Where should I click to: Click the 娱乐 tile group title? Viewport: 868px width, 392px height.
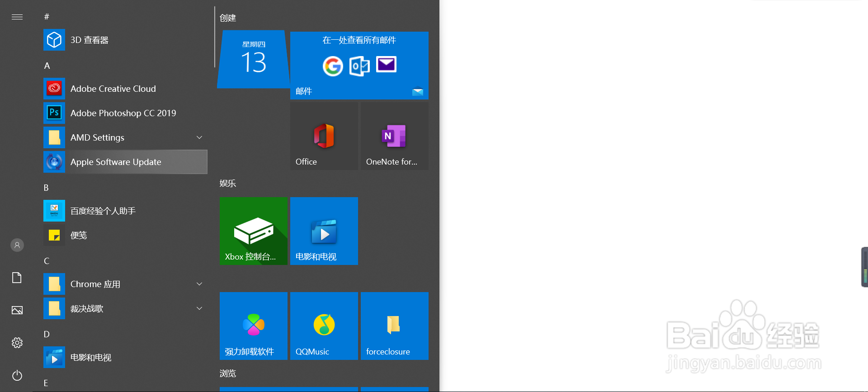coord(228,184)
